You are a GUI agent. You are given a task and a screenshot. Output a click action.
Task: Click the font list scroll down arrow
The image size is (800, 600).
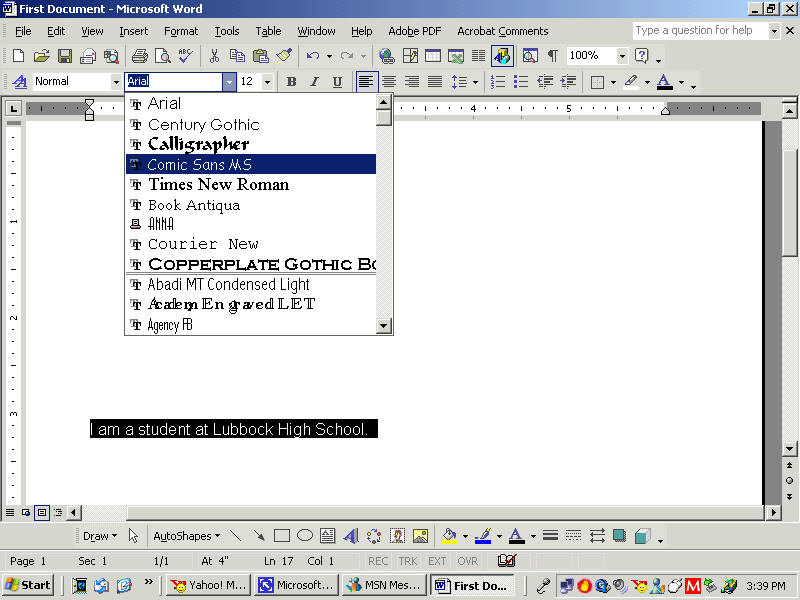click(x=384, y=326)
